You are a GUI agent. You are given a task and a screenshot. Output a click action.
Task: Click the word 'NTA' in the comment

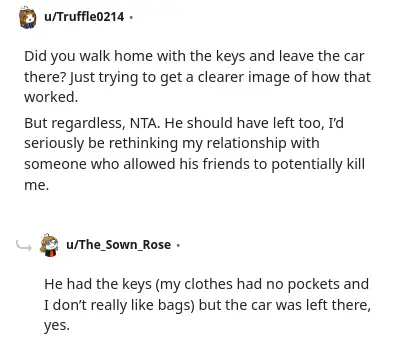(145, 123)
